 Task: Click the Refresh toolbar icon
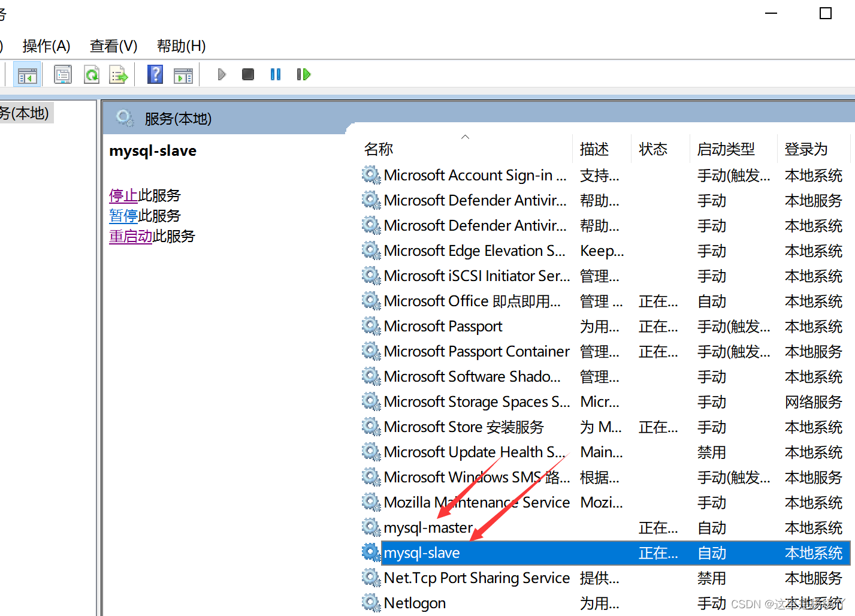pyautogui.click(x=92, y=75)
